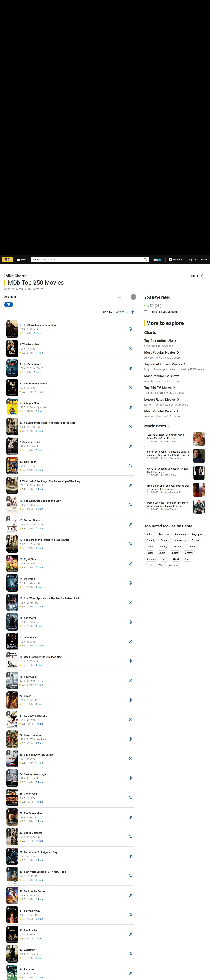
Task: Open info for Inception
Action: pyautogui.click(x=130, y=583)
